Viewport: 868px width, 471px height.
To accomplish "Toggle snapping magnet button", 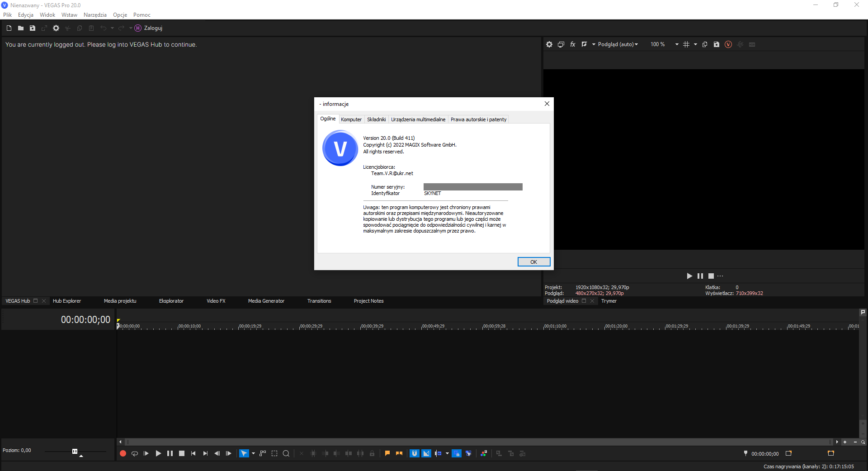I will 415,453.
